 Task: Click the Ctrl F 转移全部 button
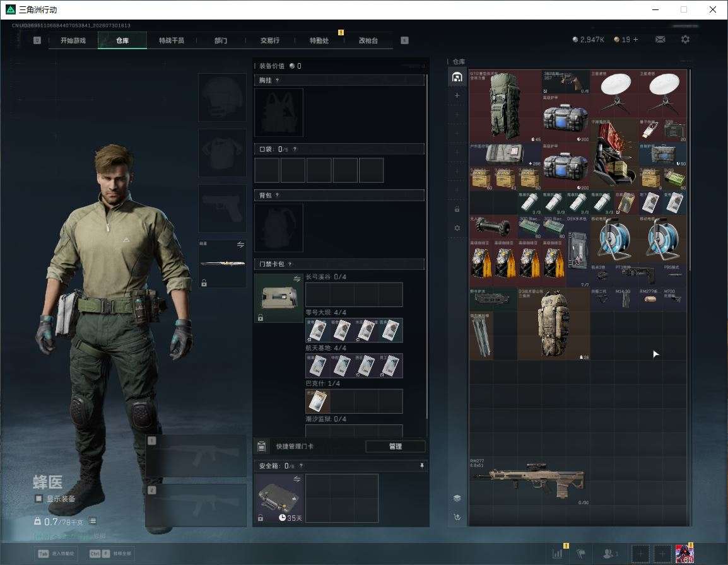tap(110, 554)
